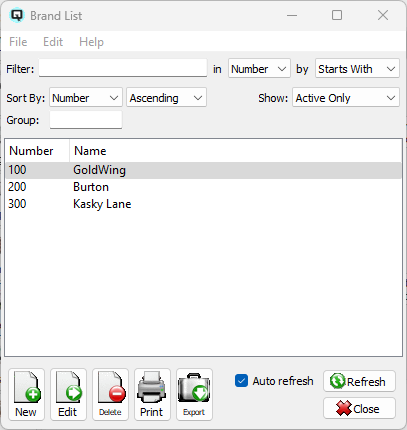Focus the Filter text field

123,68
